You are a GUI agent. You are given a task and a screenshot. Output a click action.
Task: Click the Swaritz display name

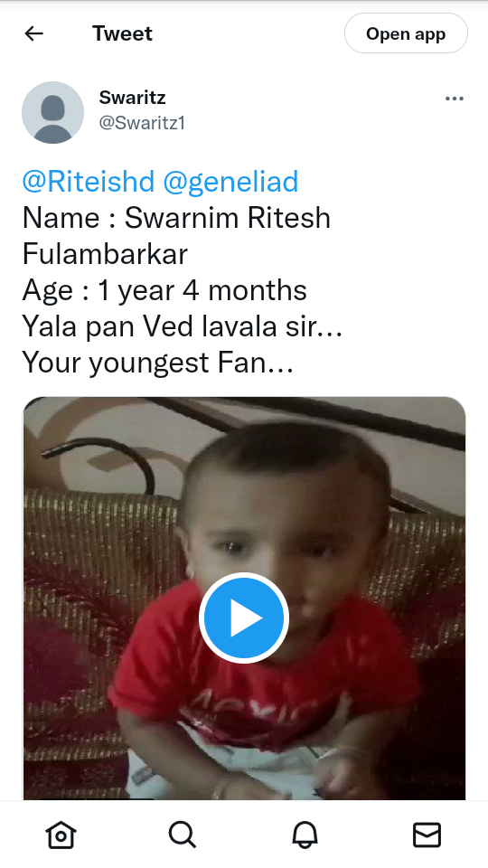click(132, 98)
